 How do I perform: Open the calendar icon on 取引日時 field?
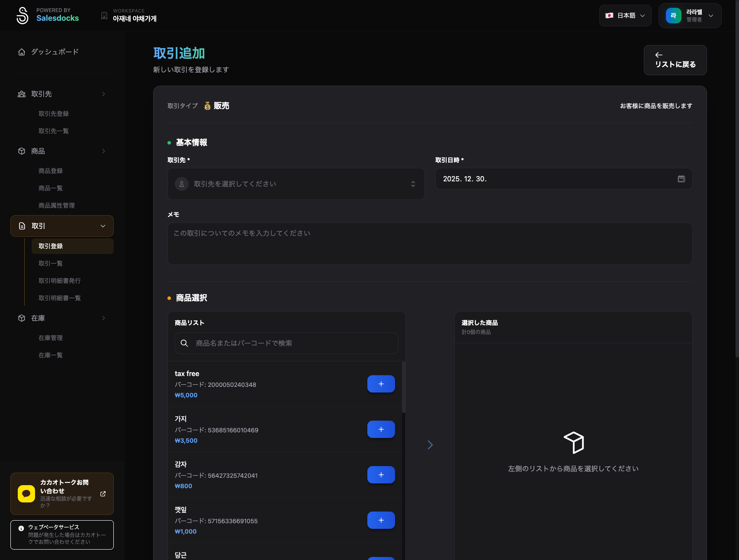(x=681, y=178)
